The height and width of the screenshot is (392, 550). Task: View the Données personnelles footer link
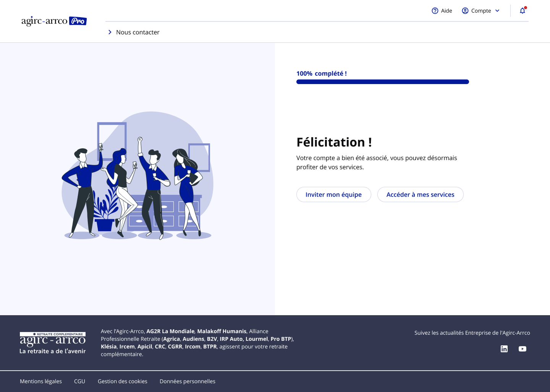[x=187, y=381]
